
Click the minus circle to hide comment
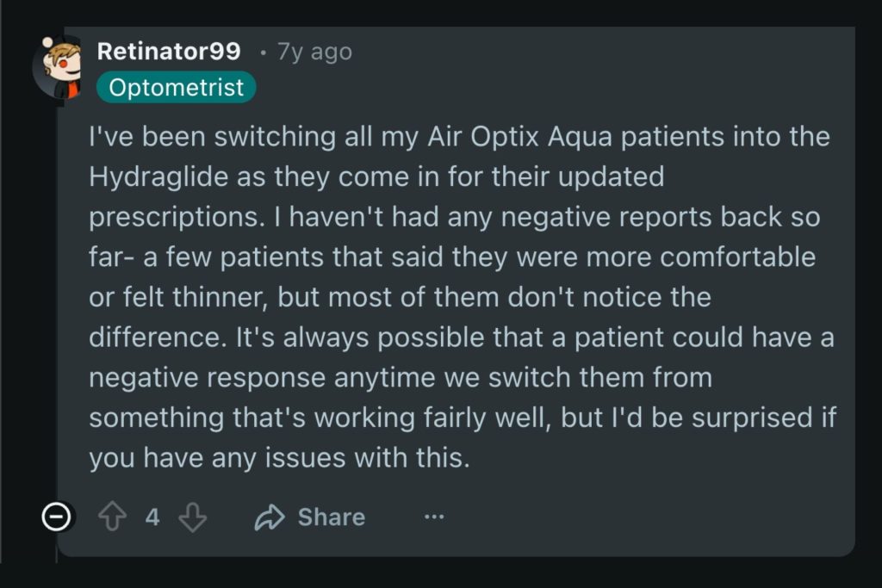click(55, 517)
